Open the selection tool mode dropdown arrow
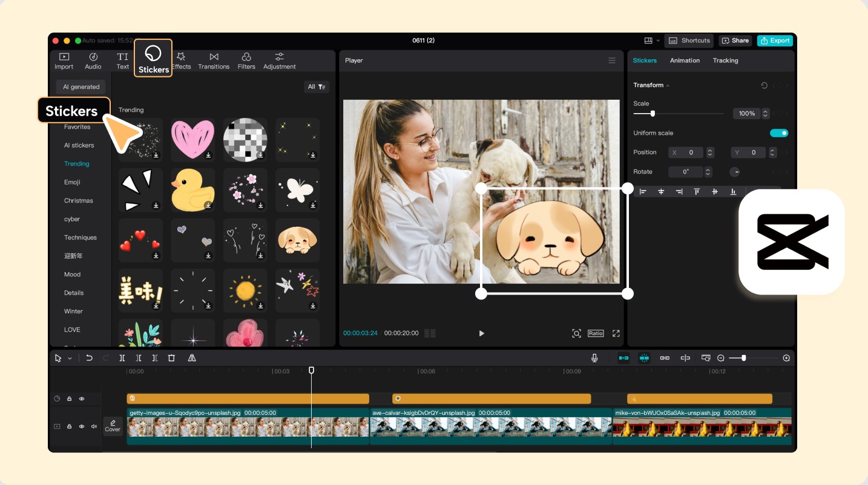The image size is (868, 485). [70, 359]
